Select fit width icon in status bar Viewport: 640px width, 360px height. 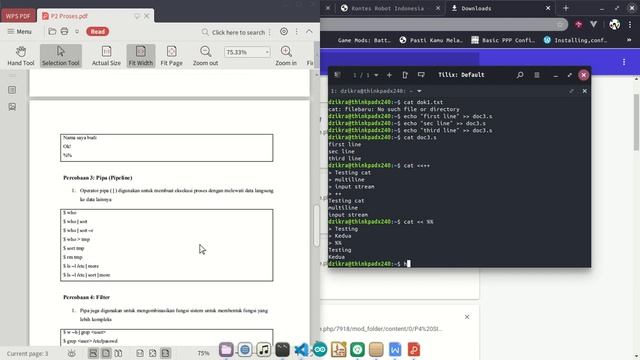pos(165,353)
